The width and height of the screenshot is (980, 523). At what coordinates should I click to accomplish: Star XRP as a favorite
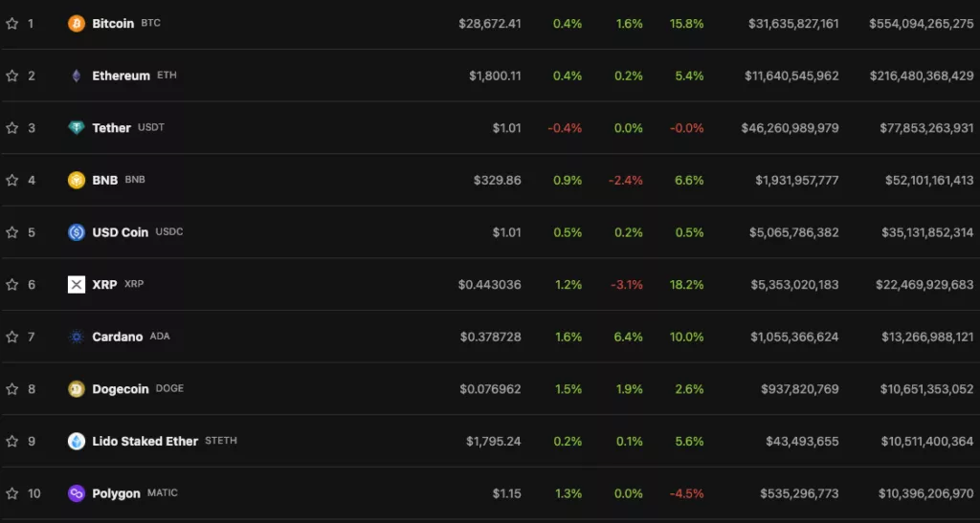(x=12, y=284)
